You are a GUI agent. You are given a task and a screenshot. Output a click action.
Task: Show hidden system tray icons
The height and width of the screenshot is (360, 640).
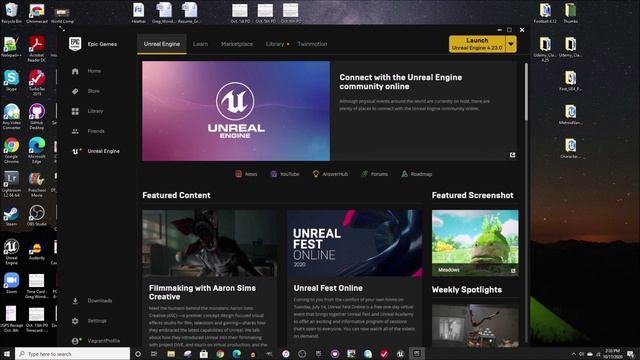(573, 354)
